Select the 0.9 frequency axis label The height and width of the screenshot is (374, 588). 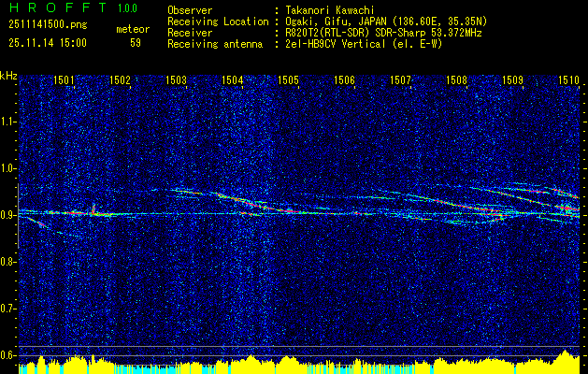(x=8, y=214)
